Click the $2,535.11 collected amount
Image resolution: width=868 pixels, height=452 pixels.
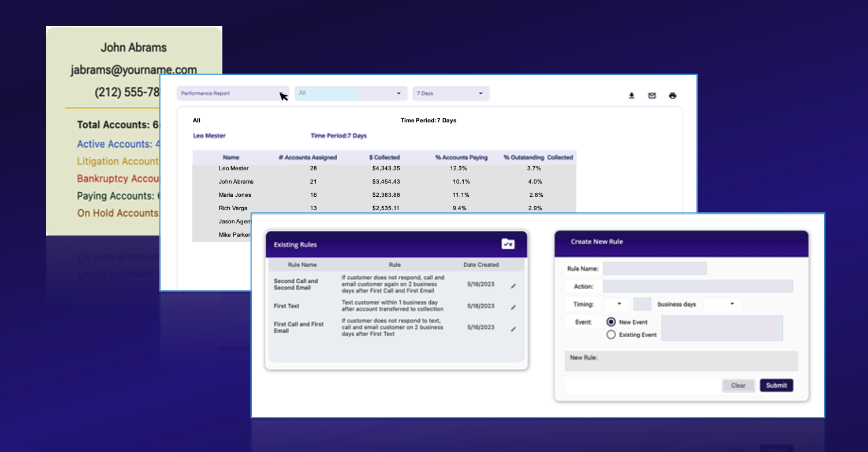[x=386, y=208]
